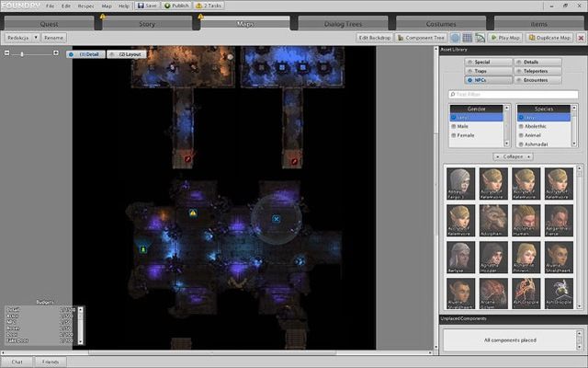Screen dimensions: 588x368
Task: Click the Save button with floppy icon
Action: [x=147, y=6]
